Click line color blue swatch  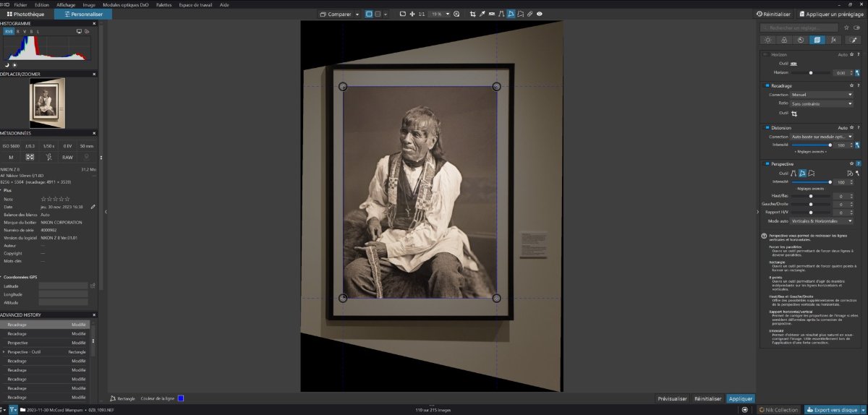pyautogui.click(x=181, y=398)
